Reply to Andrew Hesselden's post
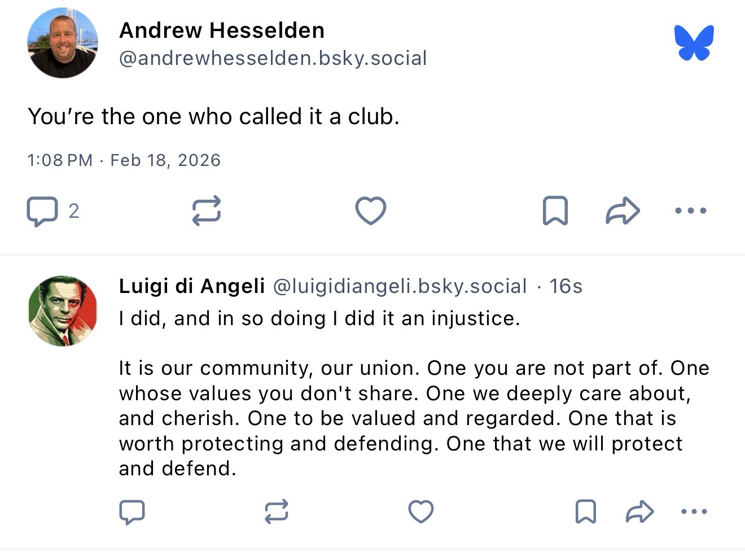Screen dimensions: 745x560 point(42,211)
